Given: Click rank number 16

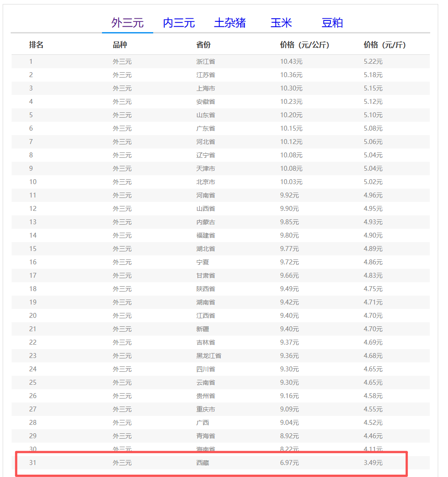Looking at the screenshot, I should click(33, 262).
